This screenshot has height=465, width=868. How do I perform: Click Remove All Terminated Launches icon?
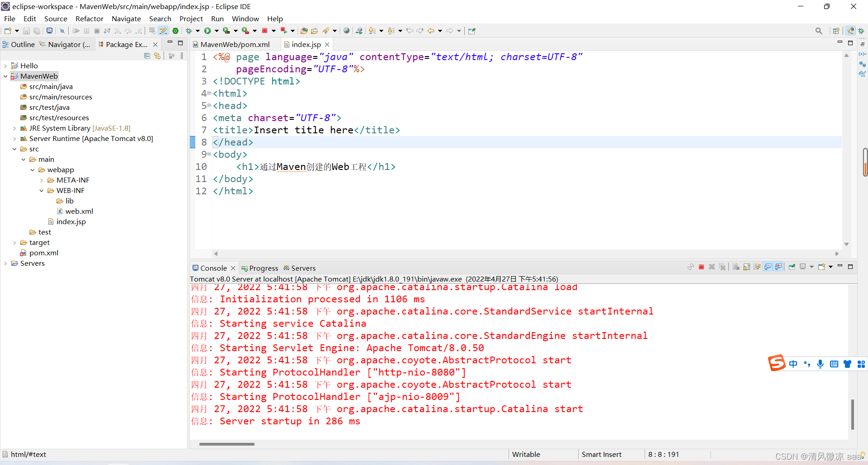click(x=722, y=267)
